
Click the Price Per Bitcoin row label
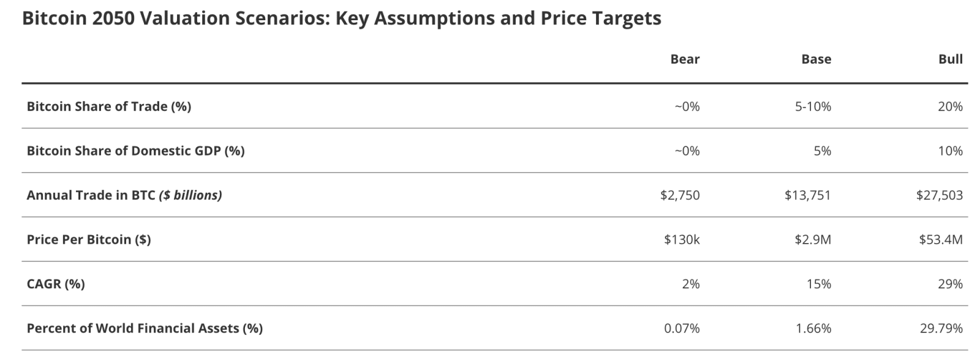click(89, 239)
